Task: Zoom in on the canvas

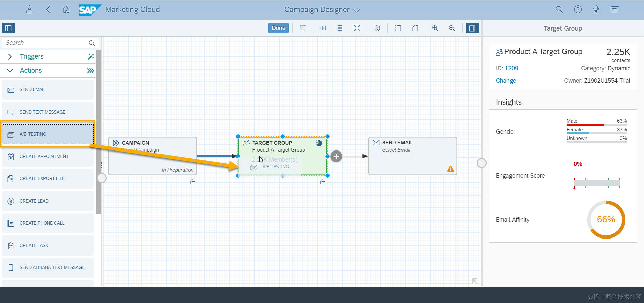Action: pos(435,28)
